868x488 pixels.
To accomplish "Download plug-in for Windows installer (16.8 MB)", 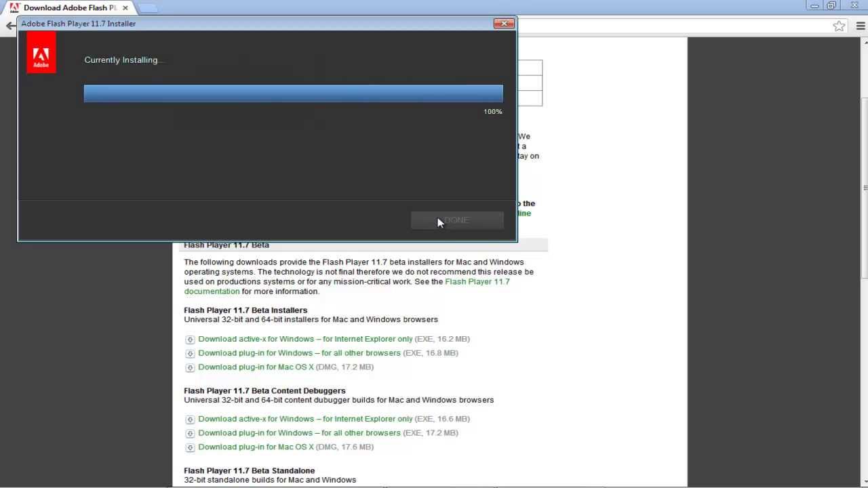I will coord(299,353).
